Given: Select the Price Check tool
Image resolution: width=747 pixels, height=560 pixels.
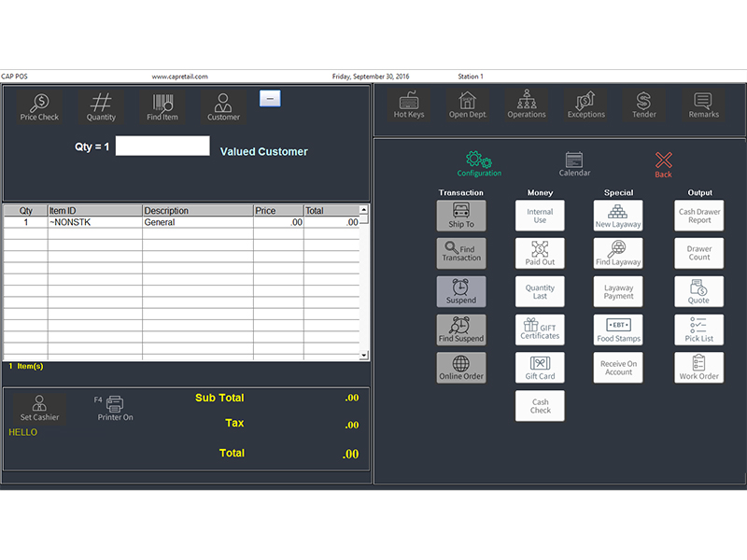Looking at the screenshot, I should (x=39, y=105).
